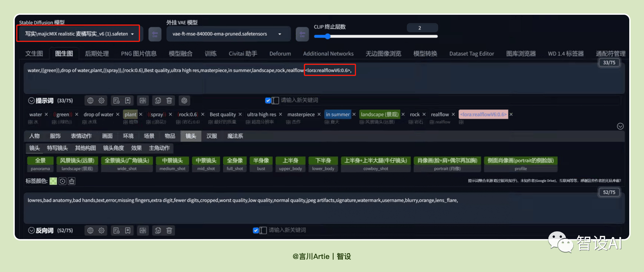The height and width of the screenshot is (272, 644).
Task: Open the Stable Diffusion model dropdown
Action: [79, 34]
